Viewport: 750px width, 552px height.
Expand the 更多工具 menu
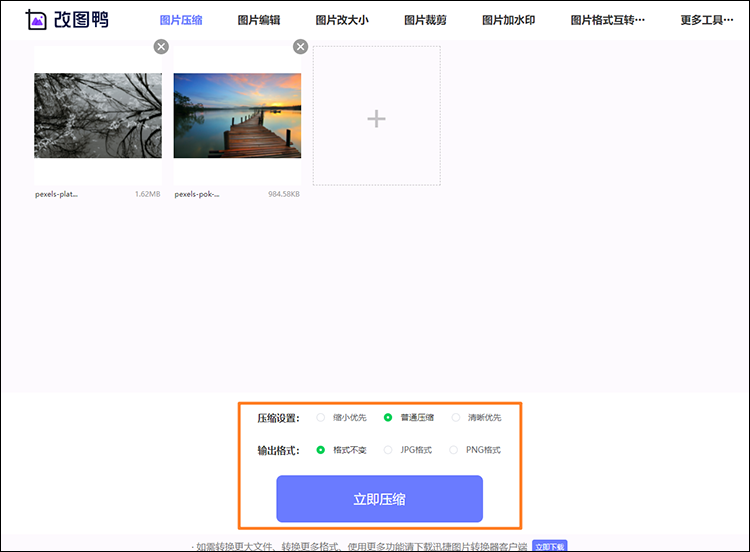pyautogui.click(x=706, y=20)
